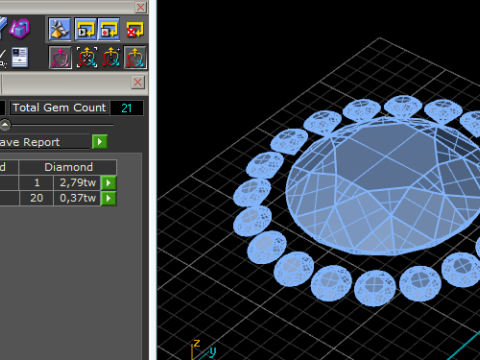Select the pink gumball icon
Screen dimensions: 480x360
[x=60, y=57]
